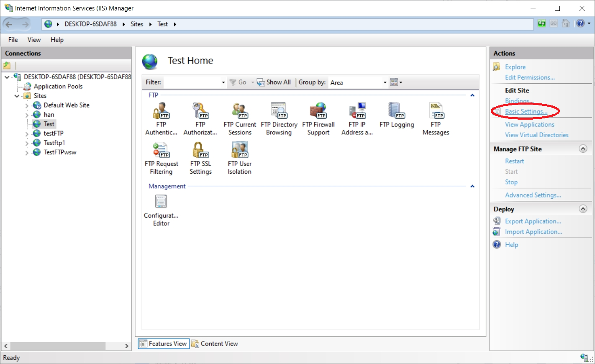Collapse the Manage FTP Site section
Viewport: 595px width, 364px height.
(583, 149)
